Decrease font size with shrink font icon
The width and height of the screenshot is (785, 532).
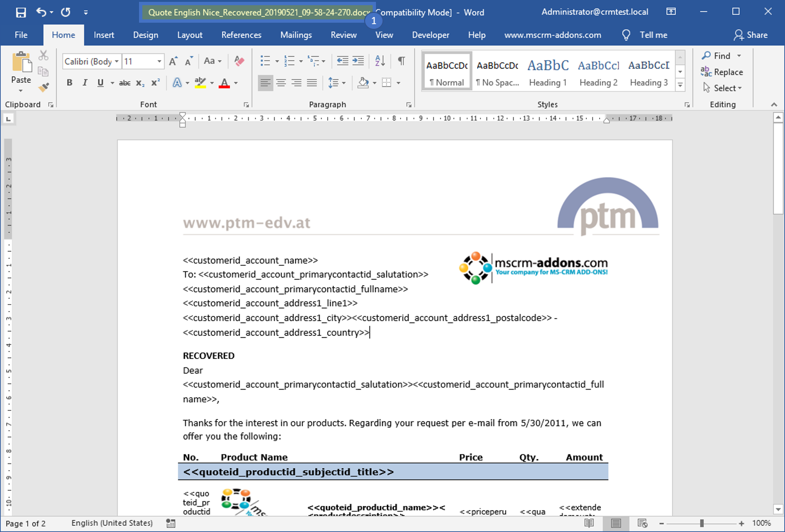point(189,61)
